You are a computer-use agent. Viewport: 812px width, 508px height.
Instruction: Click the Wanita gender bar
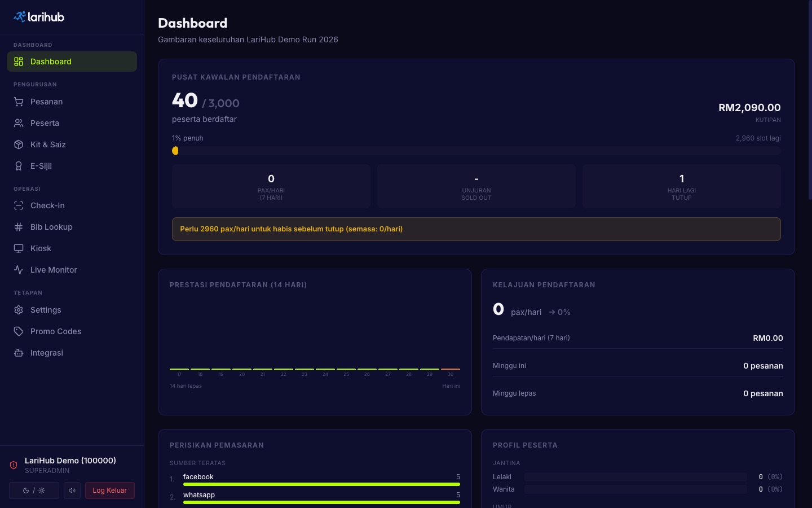pos(636,489)
